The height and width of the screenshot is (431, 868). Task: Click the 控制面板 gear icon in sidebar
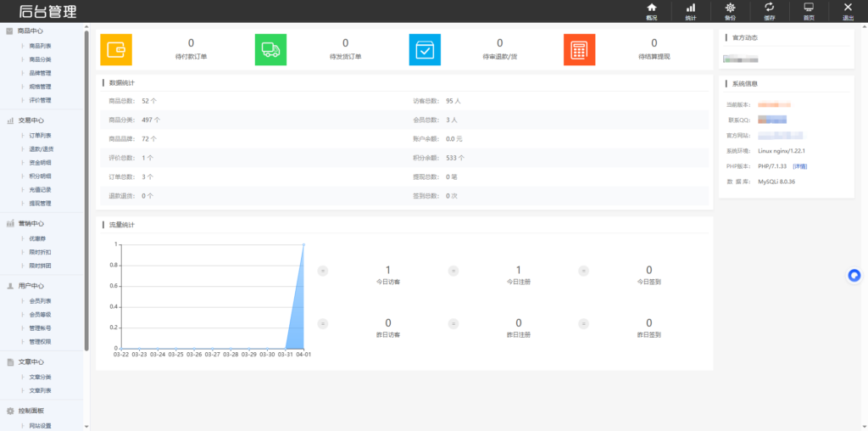coord(10,411)
